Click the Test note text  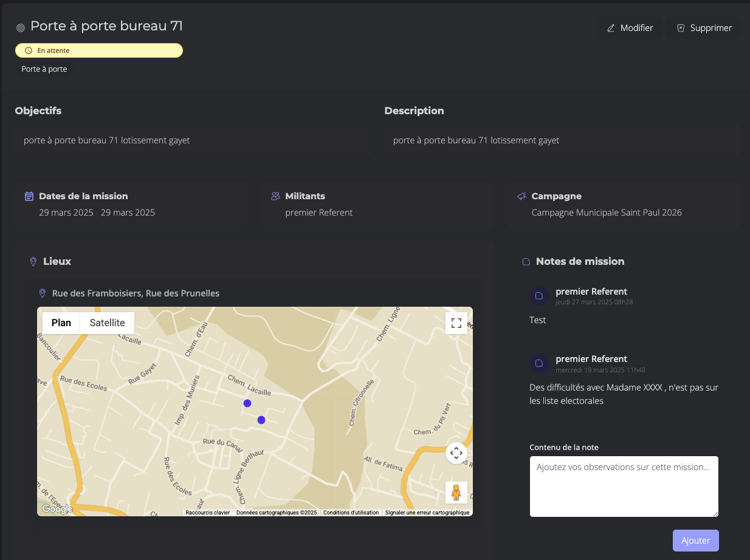point(538,320)
